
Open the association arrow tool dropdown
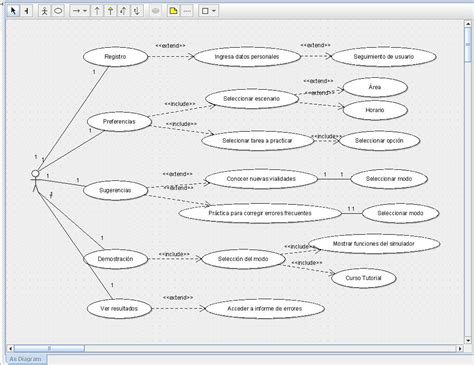click(85, 11)
